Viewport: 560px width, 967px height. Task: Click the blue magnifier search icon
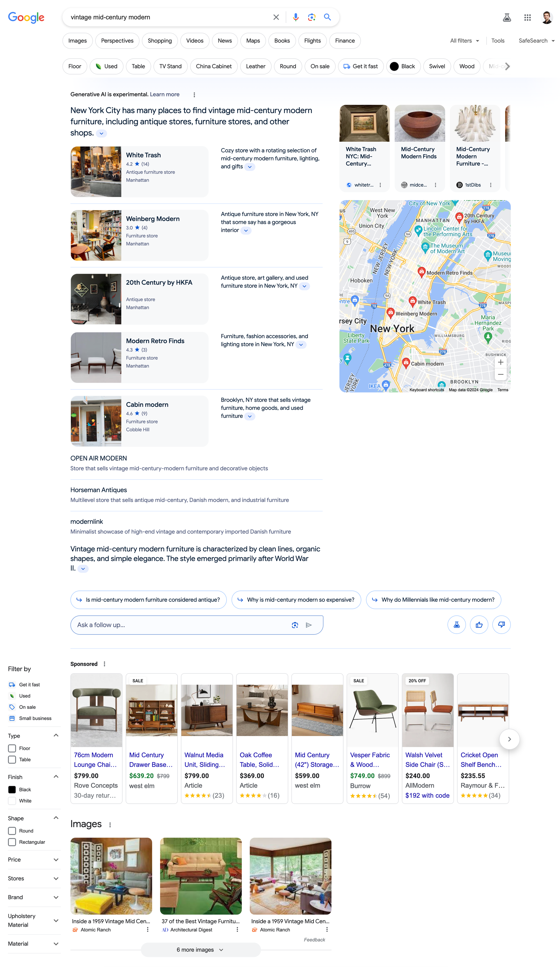point(327,17)
